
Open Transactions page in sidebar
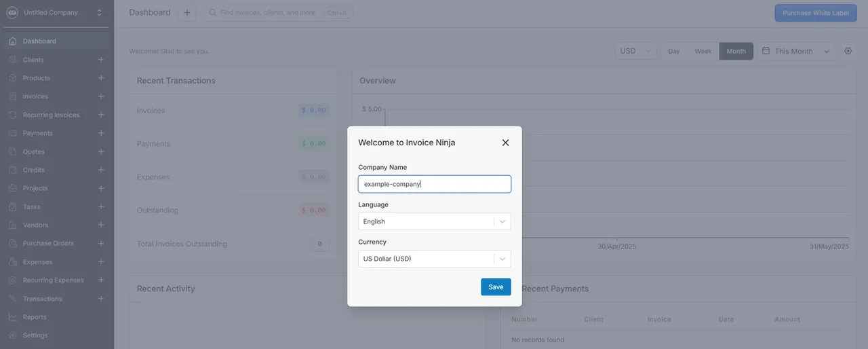coord(42,299)
